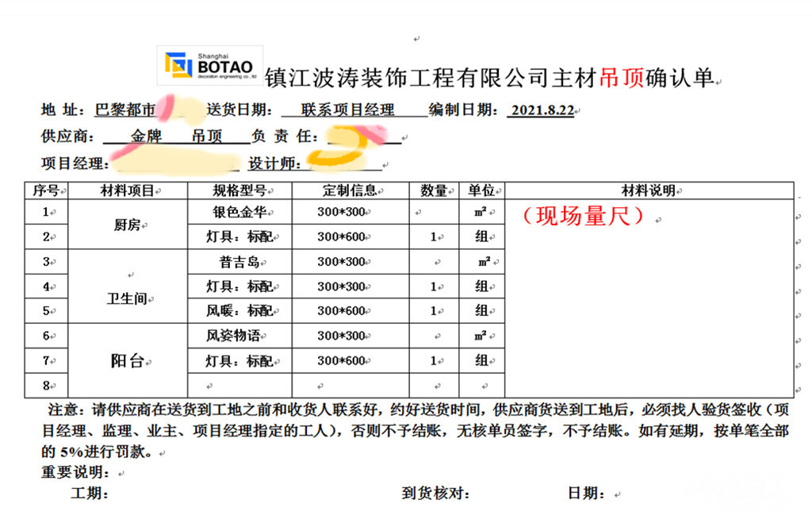Select the 厨房 merged cell
812x519 pixels.
tap(127, 225)
